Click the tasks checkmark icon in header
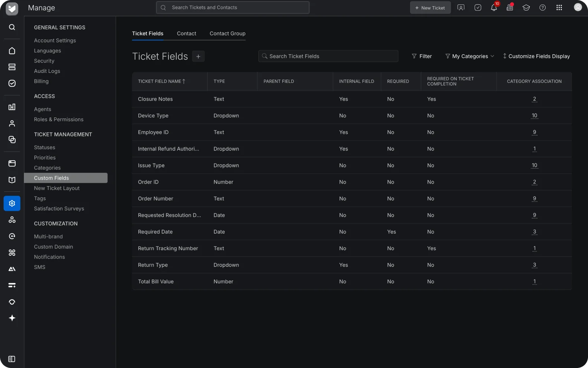588x368 pixels. coord(478,7)
